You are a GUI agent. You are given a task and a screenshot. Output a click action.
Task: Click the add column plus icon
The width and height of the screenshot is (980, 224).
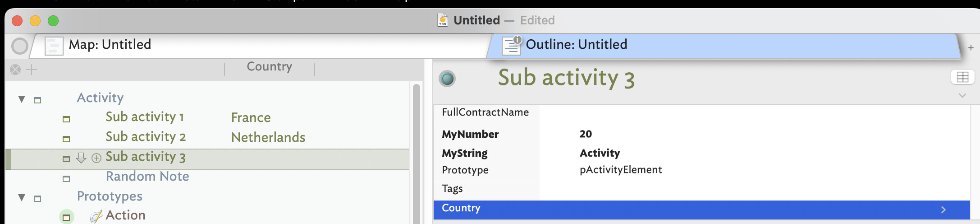pyautogui.click(x=32, y=70)
